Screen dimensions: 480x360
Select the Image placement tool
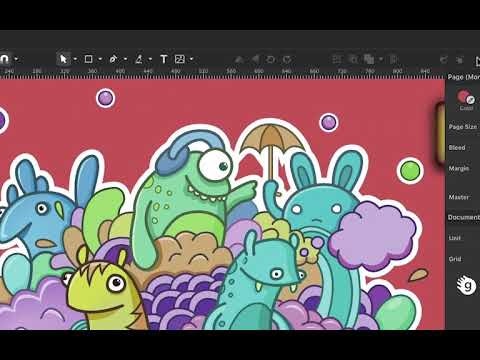pyautogui.click(x=180, y=59)
